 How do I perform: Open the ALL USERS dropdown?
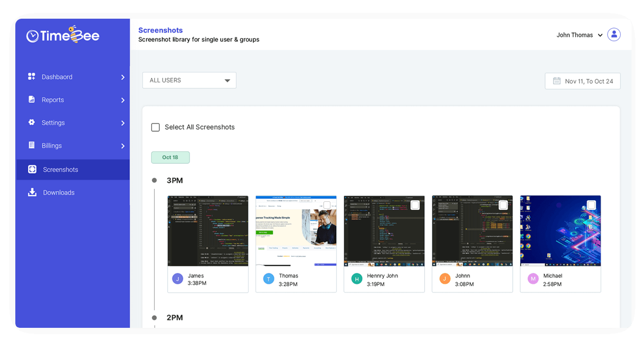(x=189, y=80)
